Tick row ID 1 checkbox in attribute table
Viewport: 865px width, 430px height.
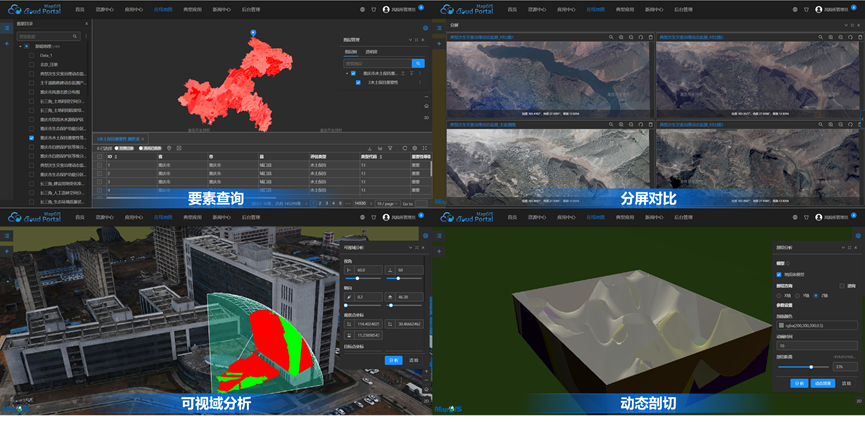tap(99, 165)
